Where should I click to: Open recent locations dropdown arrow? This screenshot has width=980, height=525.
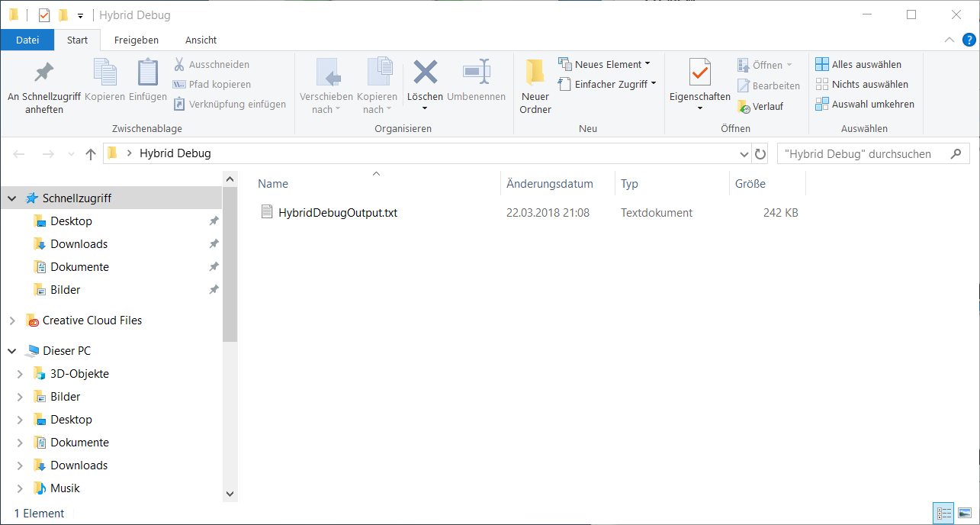point(71,154)
